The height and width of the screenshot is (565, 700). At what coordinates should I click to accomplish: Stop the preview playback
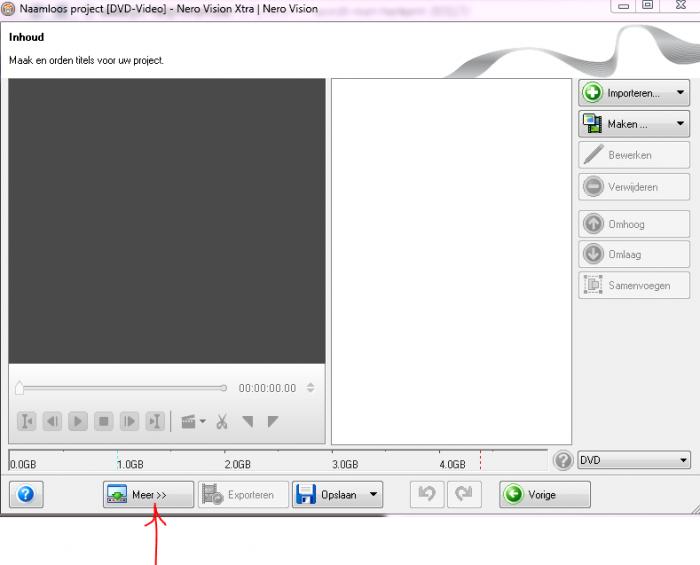(x=104, y=421)
